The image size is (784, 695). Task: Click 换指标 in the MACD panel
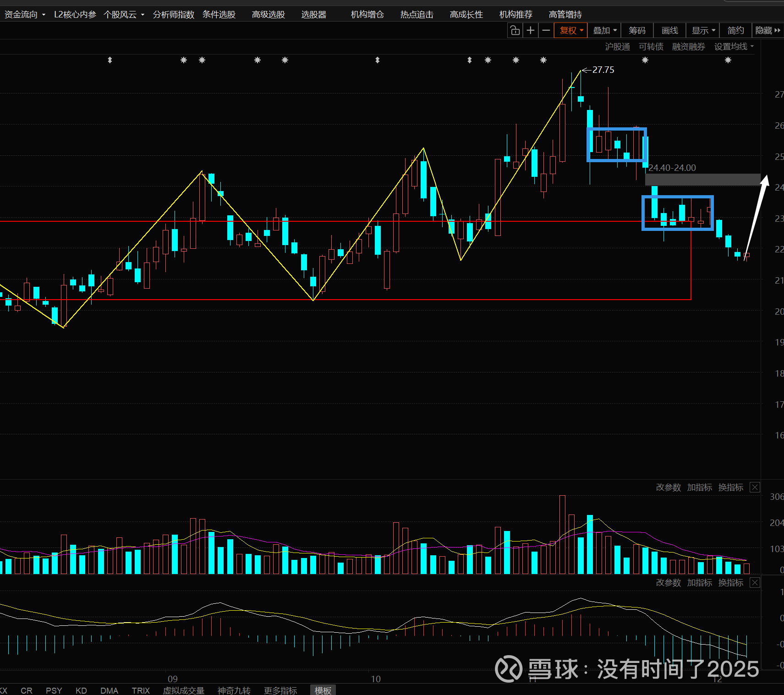tap(731, 583)
